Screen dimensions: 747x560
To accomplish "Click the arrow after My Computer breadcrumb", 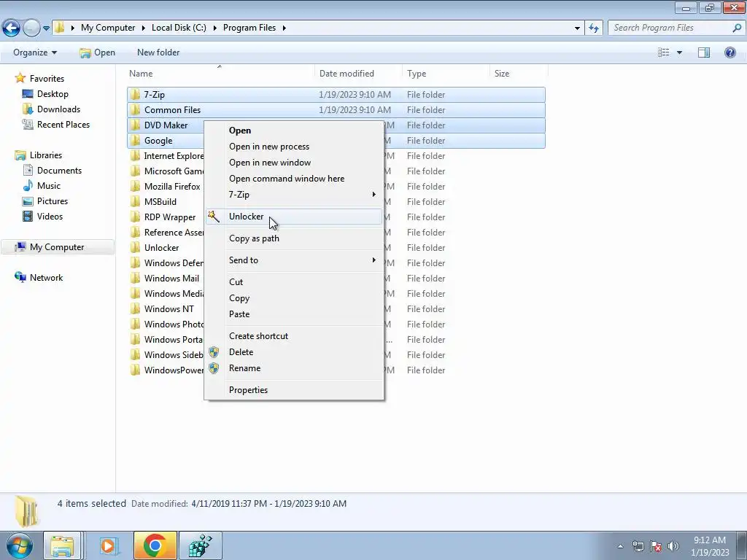I will pyautogui.click(x=144, y=28).
